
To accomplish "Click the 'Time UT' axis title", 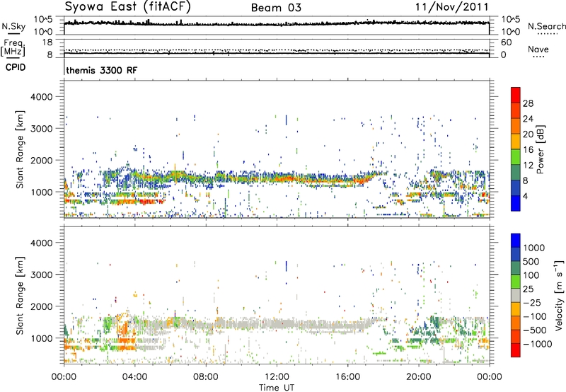I will point(277,388).
